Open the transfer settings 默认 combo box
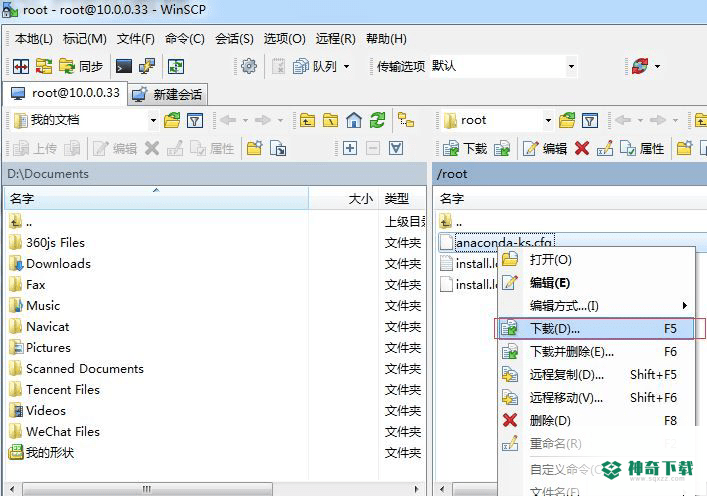The width and height of the screenshot is (707, 496). pos(503,66)
